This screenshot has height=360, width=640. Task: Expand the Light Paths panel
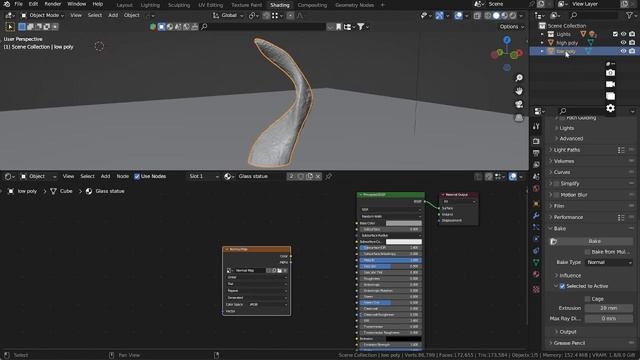point(566,150)
